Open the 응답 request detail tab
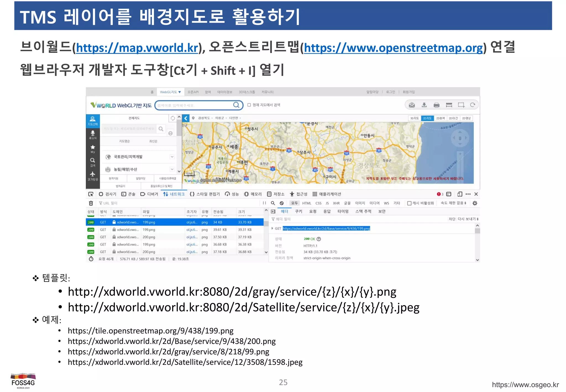Viewport: 566px width, 392px height. 327,211
